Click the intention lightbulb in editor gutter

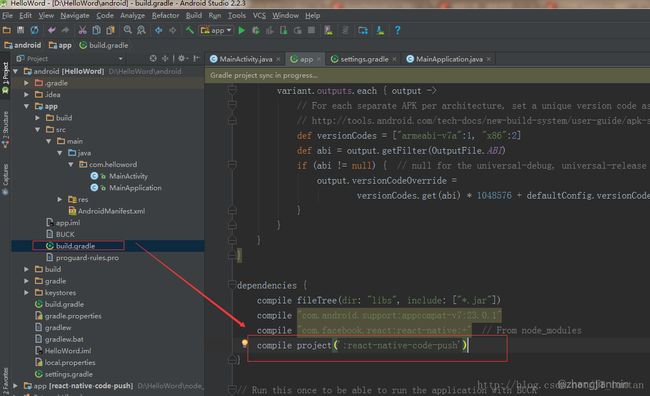(x=245, y=343)
